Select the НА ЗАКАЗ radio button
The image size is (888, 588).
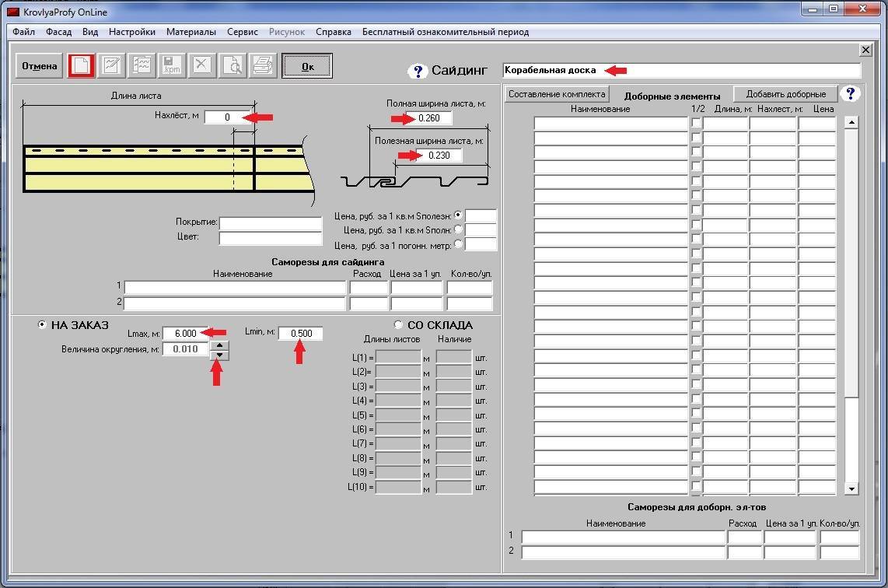42,325
